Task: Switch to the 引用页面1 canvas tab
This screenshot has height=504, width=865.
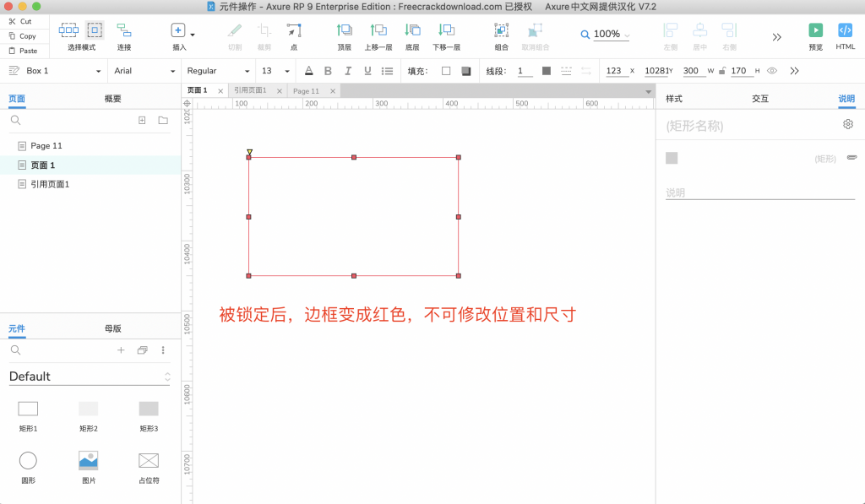Action: [x=251, y=90]
